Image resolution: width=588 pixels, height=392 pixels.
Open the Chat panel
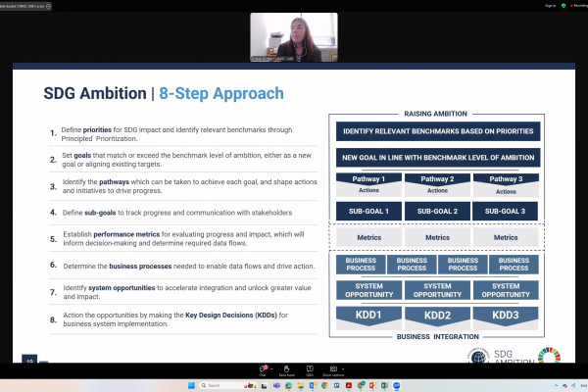pos(262,369)
